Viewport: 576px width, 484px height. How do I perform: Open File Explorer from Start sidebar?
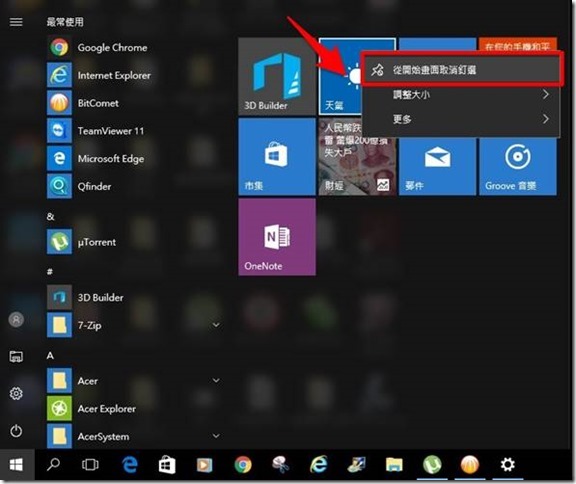16,356
